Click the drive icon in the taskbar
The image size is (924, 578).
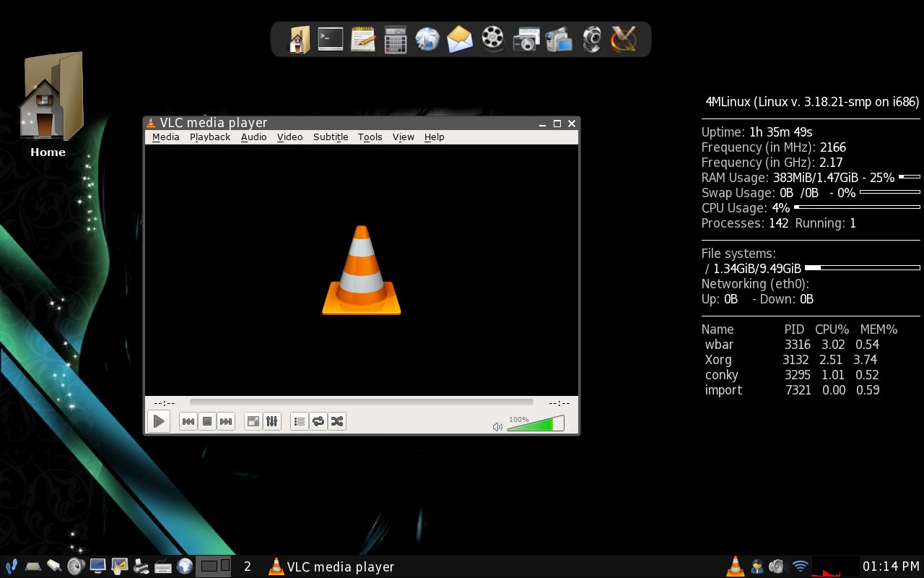pos(32,566)
